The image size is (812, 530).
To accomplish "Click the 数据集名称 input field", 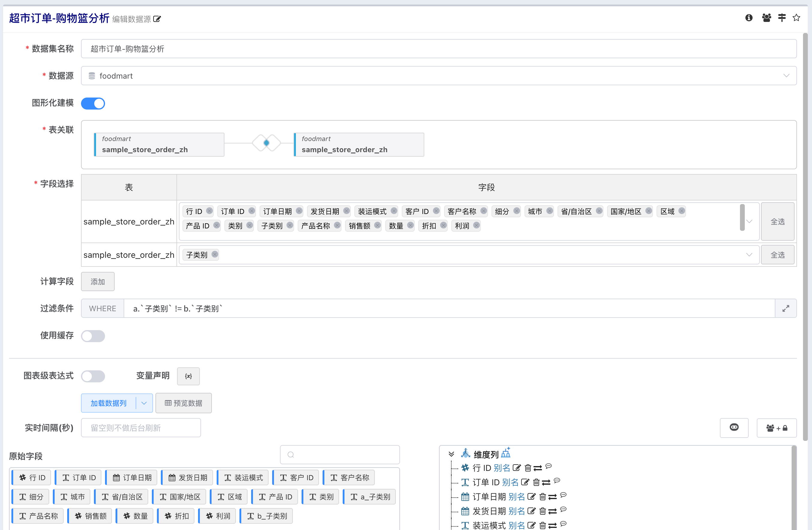I will (x=439, y=49).
